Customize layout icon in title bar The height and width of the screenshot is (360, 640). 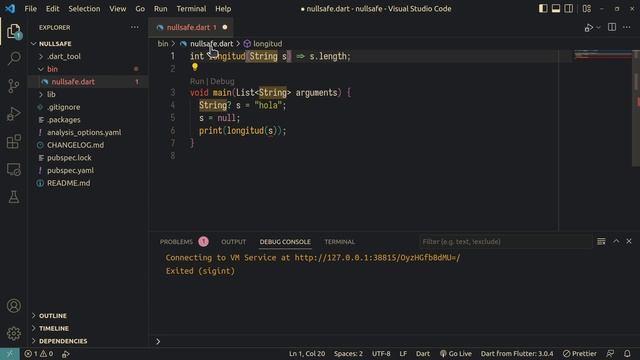click(x=587, y=9)
